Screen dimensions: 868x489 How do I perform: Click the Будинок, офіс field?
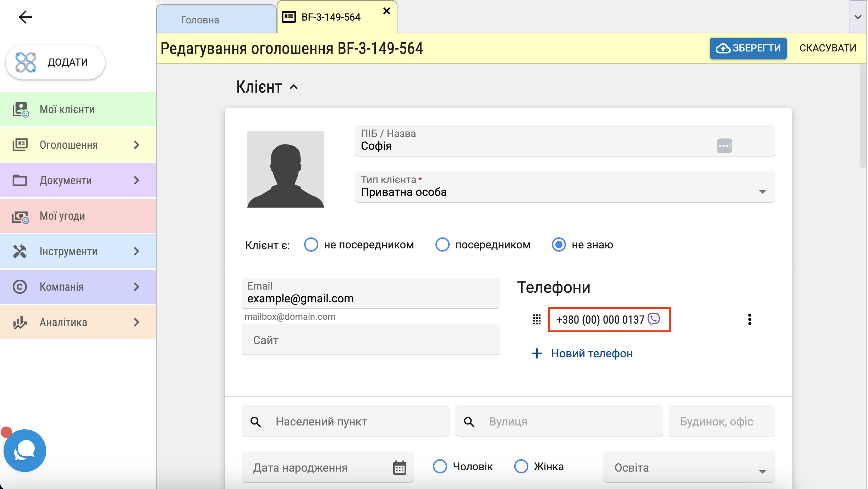click(x=722, y=421)
